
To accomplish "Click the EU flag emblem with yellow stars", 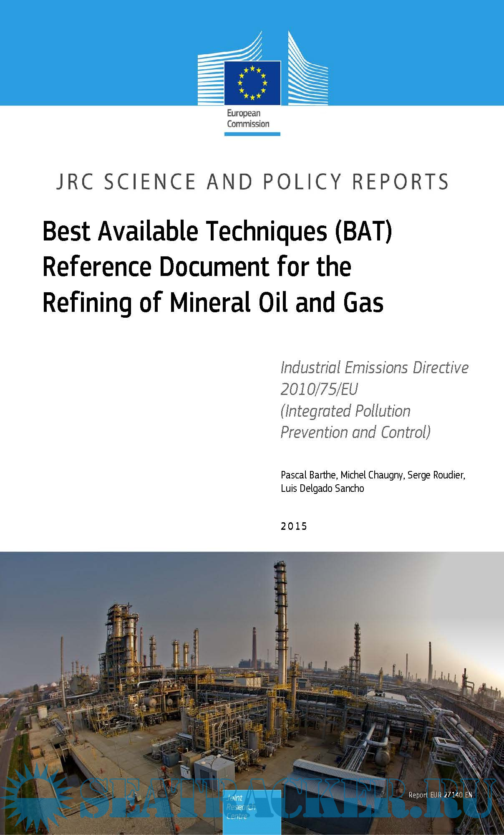I will coord(252,83).
